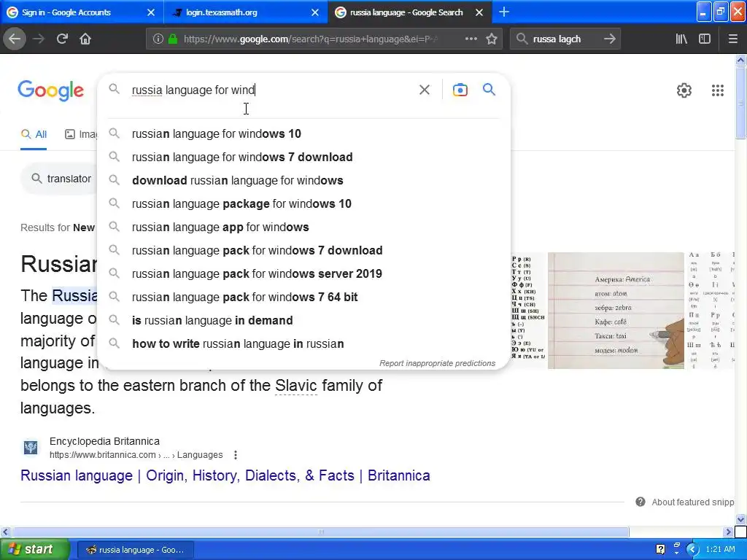This screenshot has height=560, width=747.
Task: Open more options for Britannica result
Action: pos(236,455)
